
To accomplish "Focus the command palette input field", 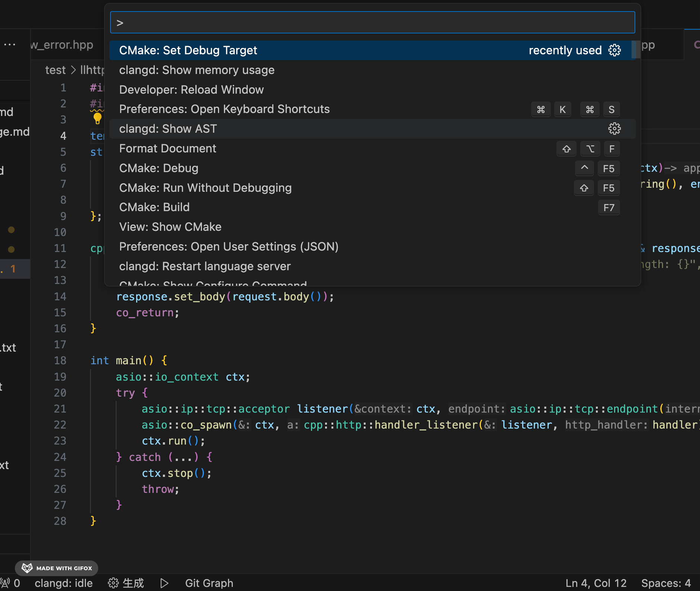I will tap(373, 22).
